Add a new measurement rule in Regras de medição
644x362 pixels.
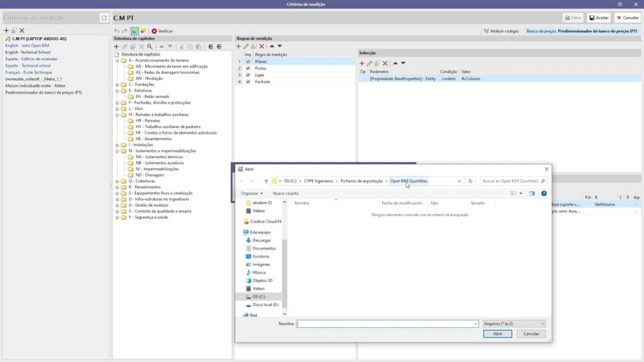pos(238,47)
